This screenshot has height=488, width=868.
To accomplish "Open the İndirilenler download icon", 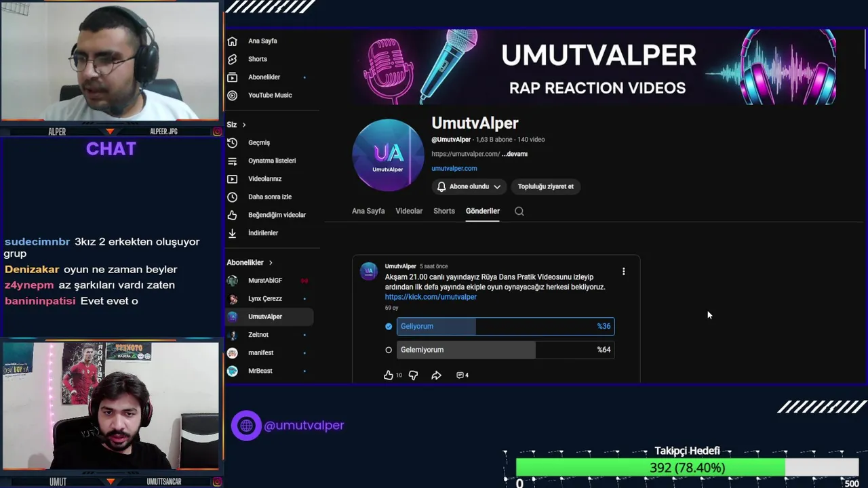I will (x=232, y=233).
